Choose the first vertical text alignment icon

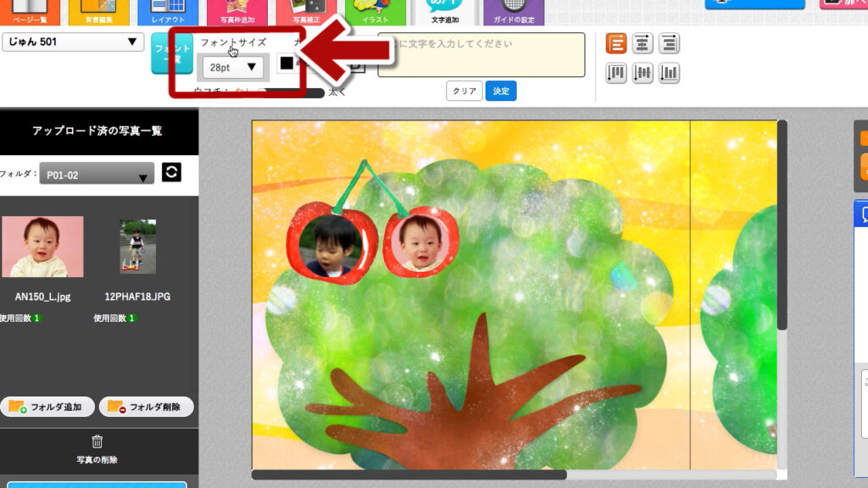coord(616,73)
